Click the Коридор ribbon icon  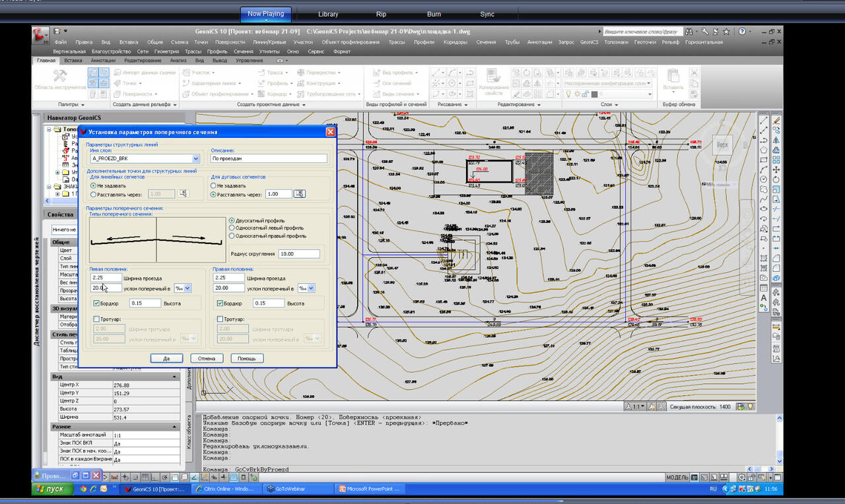coord(263,94)
